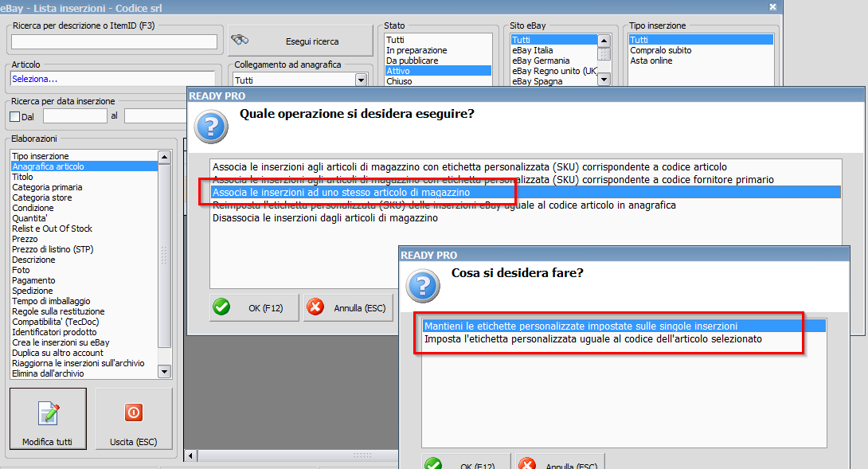Select Foto elaboration
This screenshot has height=469, width=868.
point(84,270)
